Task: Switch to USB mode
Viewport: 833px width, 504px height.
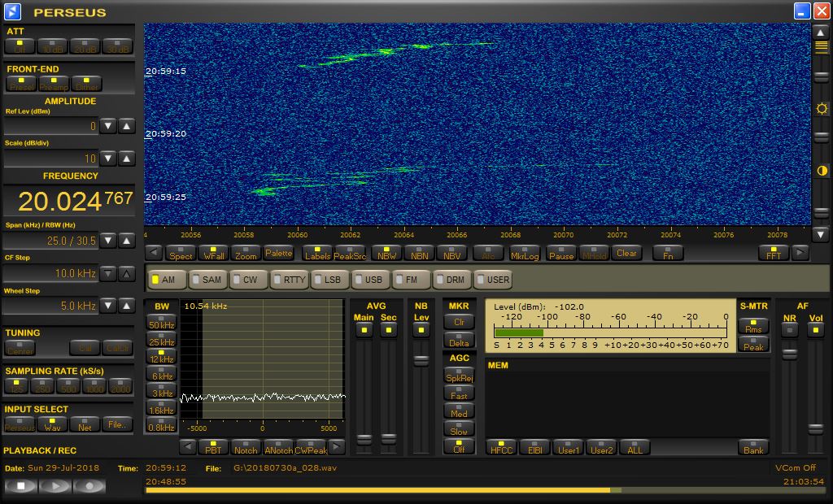Action: [x=370, y=280]
